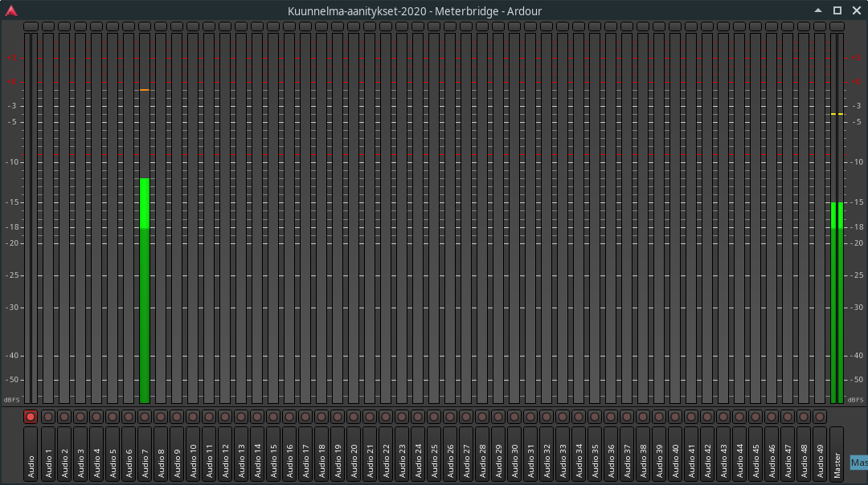The height and width of the screenshot is (485, 868).
Task: Select the Audio 30 name label
Action: pyautogui.click(x=514, y=454)
